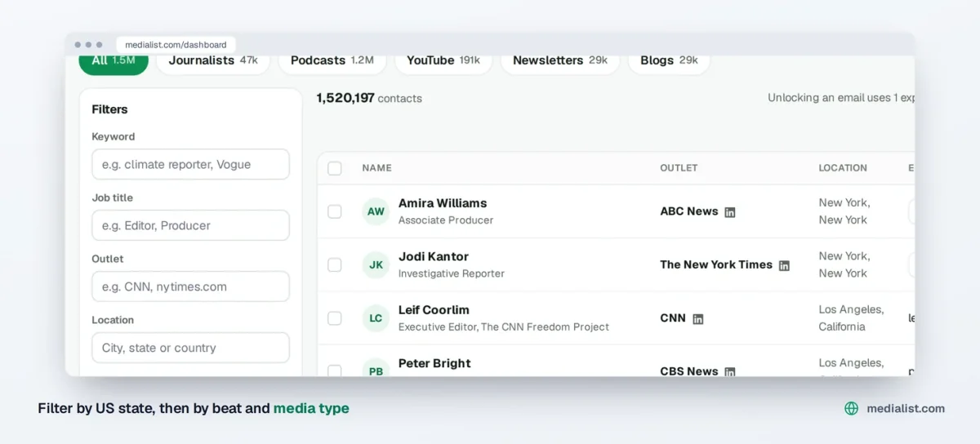980x444 pixels.
Task: Open ABC News LinkedIn icon
Action: [730, 212]
